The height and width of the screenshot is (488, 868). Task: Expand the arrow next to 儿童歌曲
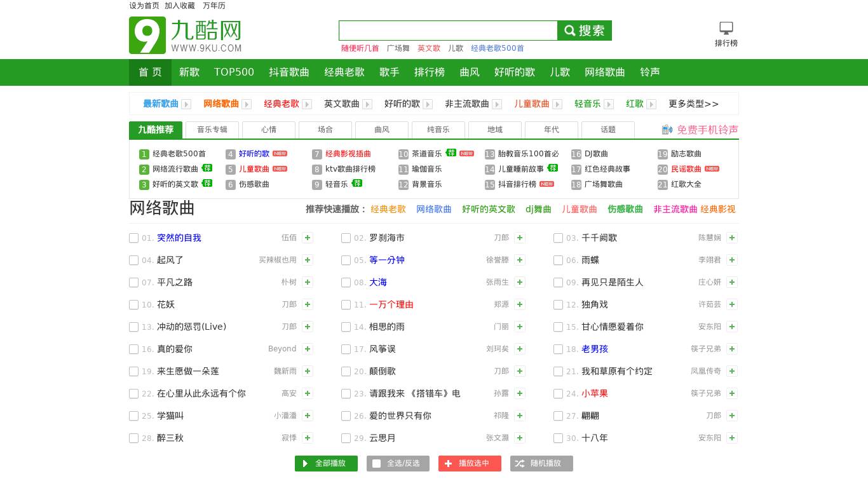(557, 104)
